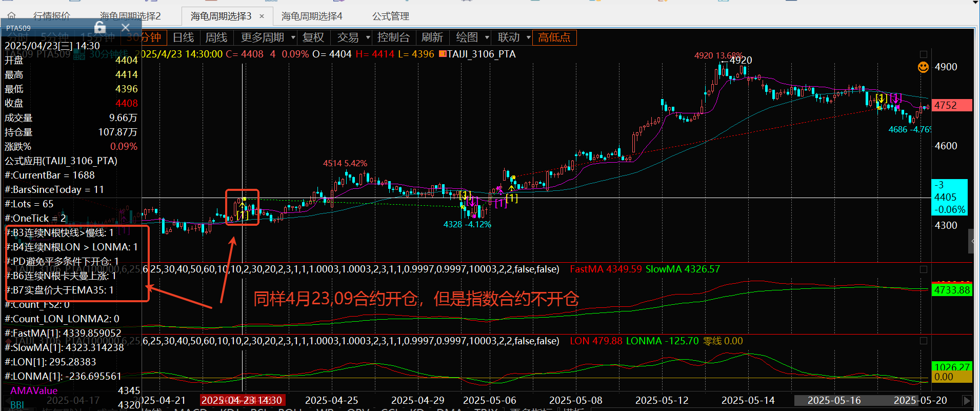Screen dimensions: 980x411
Task: Click the TAIJI_3106_PTA indicator square marker
Action: pos(443,54)
